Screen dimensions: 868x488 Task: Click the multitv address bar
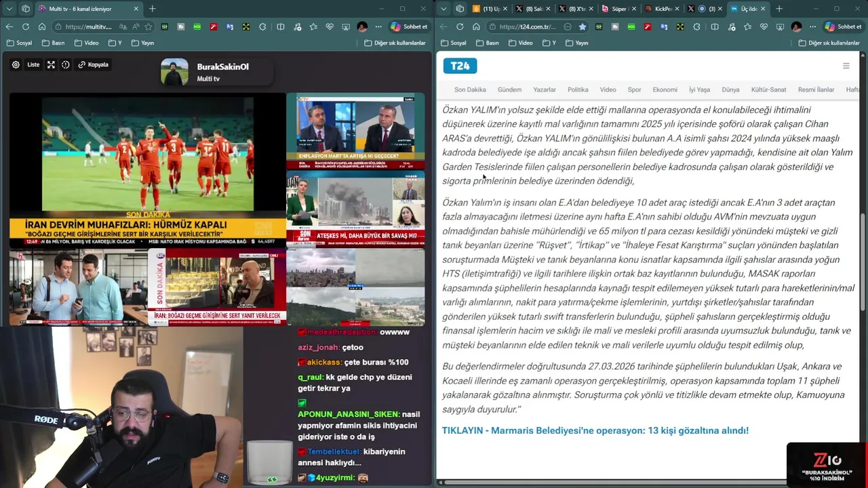pyautogui.click(x=102, y=26)
